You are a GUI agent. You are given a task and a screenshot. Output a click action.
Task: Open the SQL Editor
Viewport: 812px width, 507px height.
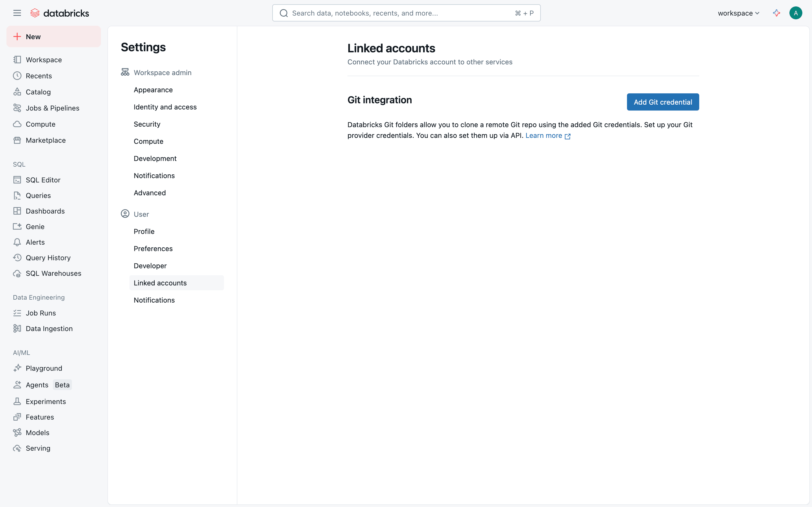pos(43,180)
